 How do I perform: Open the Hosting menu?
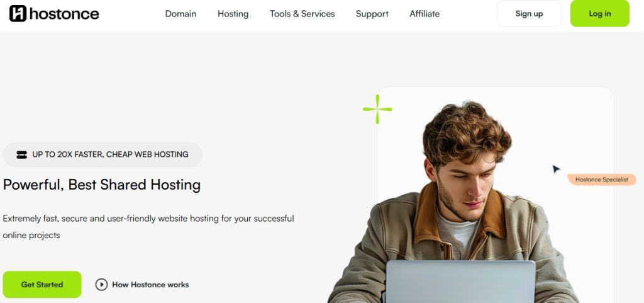[x=233, y=14]
